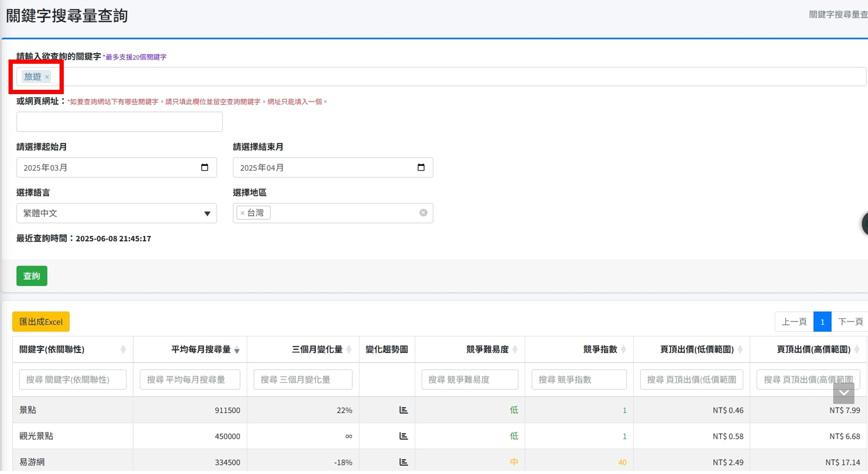Go to previous page 上一頁
The width and height of the screenshot is (868, 474).
pyautogui.click(x=794, y=321)
